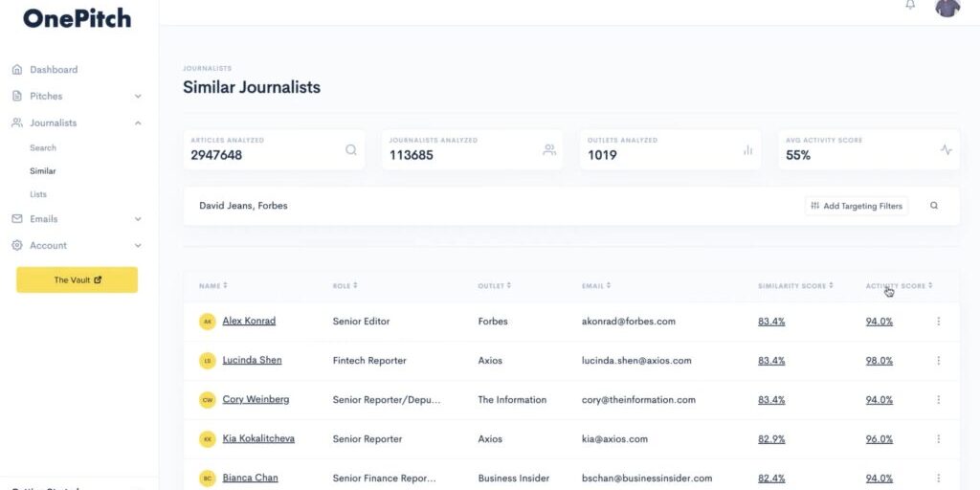Open Bianca Chan's profile link
The image size is (980, 490).
point(250,479)
